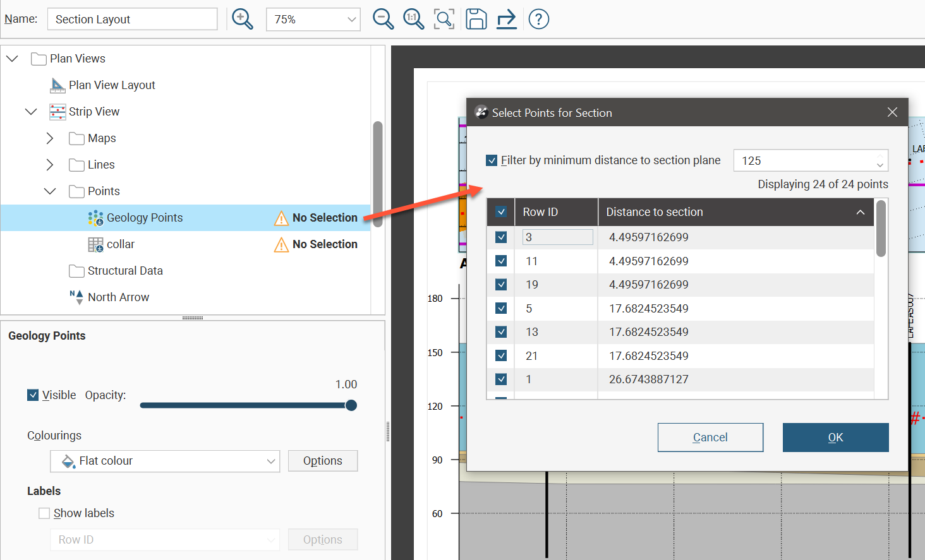Viewport: 925px width, 560px height.
Task: Enable the Show labels checkbox
Action: click(44, 513)
